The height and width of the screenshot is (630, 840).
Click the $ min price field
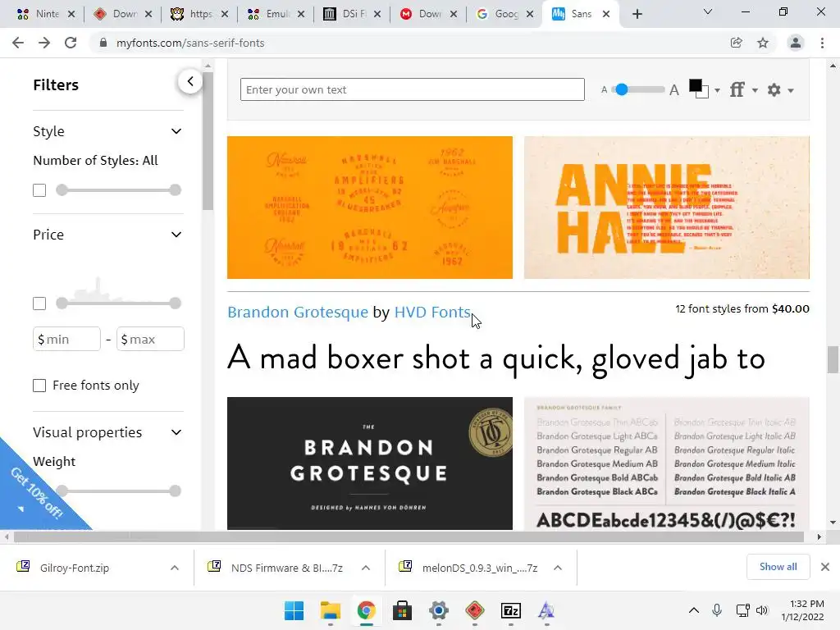[x=67, y=339]
